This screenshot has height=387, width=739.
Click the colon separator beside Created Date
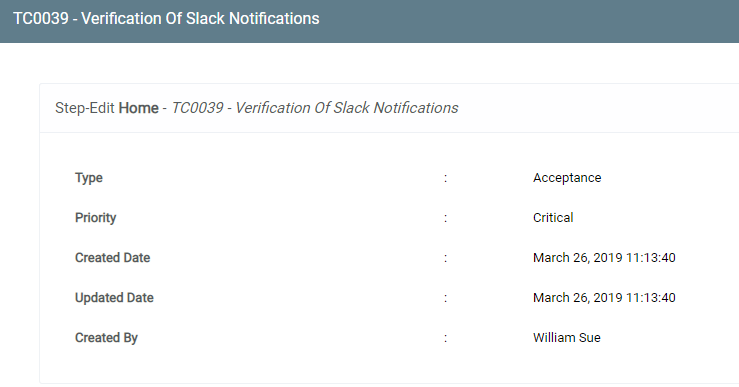(445, 258)
